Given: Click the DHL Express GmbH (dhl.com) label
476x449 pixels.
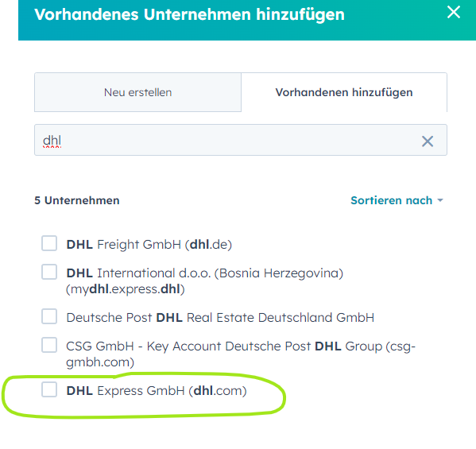Looking at the screenshot, I should [157, 391].
